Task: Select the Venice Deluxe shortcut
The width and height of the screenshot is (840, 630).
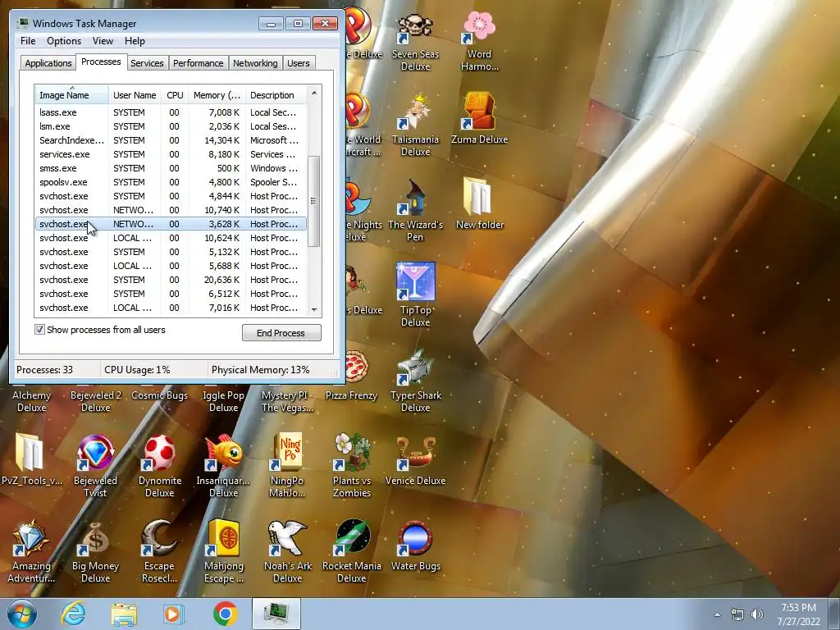Action: [415, 461]
